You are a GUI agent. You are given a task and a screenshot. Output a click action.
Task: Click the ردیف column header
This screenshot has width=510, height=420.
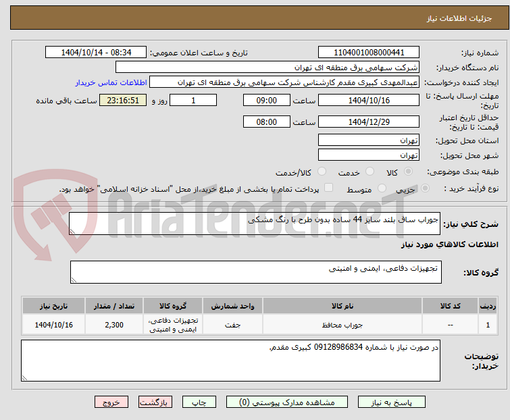point(488,306)
